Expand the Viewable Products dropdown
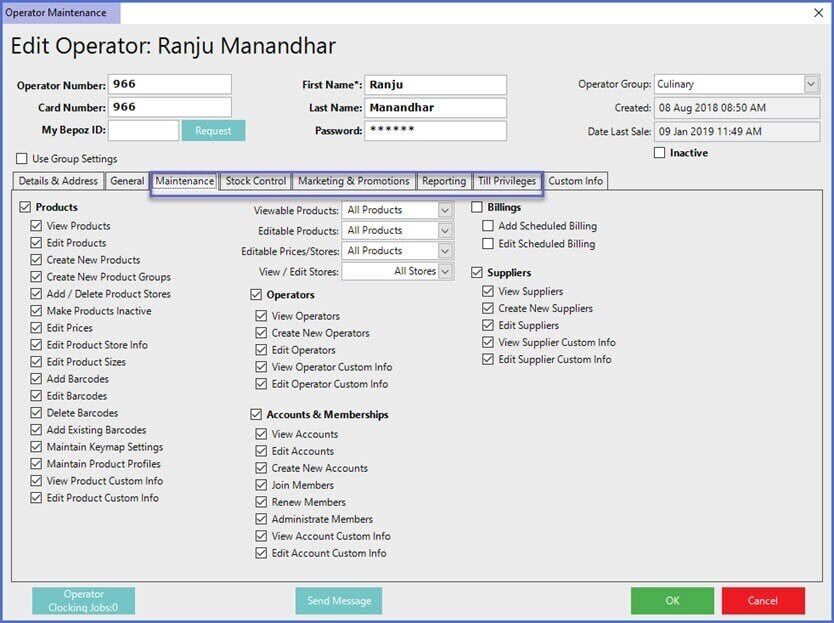The width and height of the screenshot is (834, 623). (x=445, y=210)
